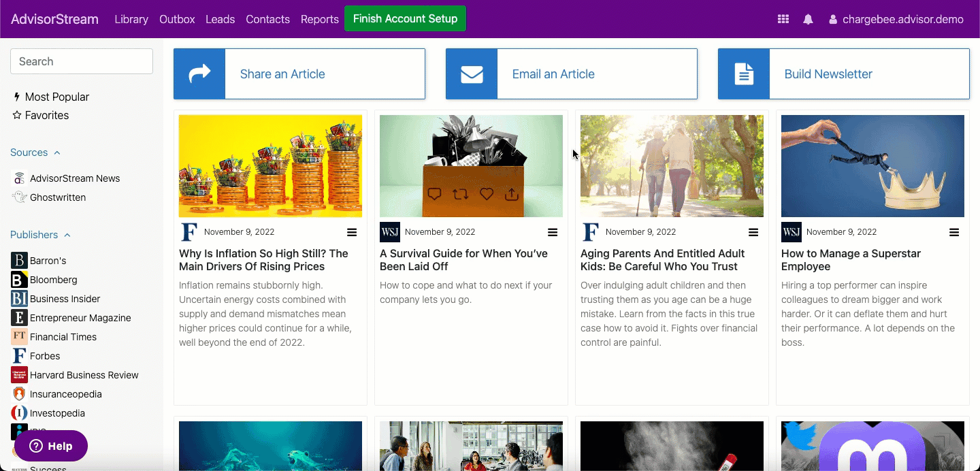Click the WSJ logo on Superstar Employee article
Screen dimensions: 980x471
(x=791, y=232)
